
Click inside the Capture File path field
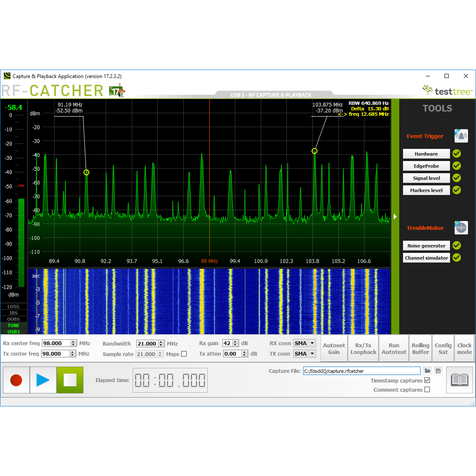[362, 371]
